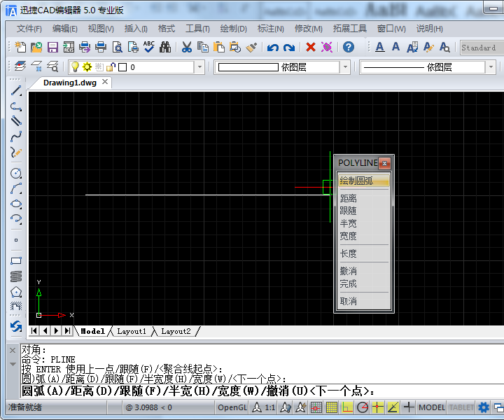The image size is (504, 420).
Task: Select the Polygon tool
Action: (16, 292)
